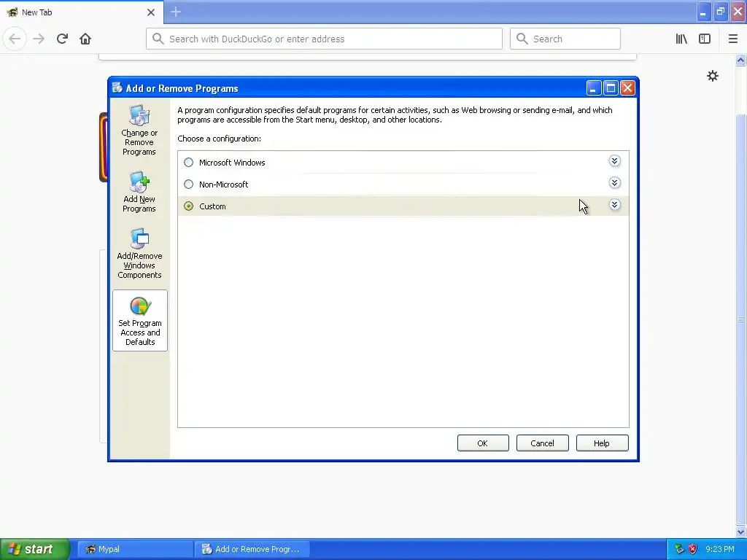
Task: Open New Tab page settings gear
Action: tap(712, 76)
